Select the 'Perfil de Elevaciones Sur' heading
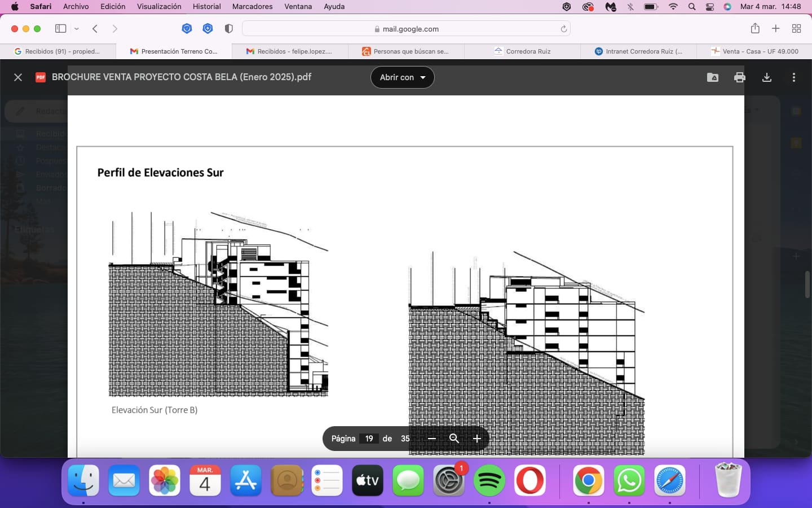 click(160, 173)
